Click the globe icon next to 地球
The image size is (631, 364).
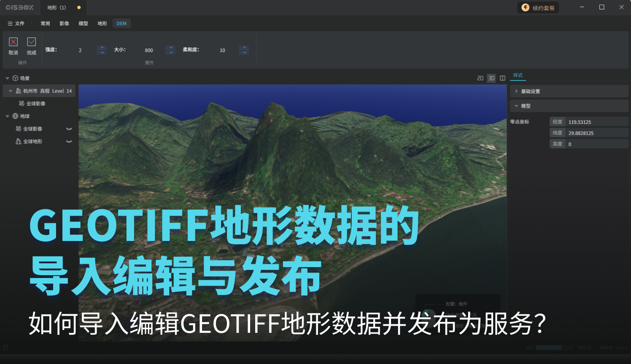pyautogui.click(x=16, y=116)
